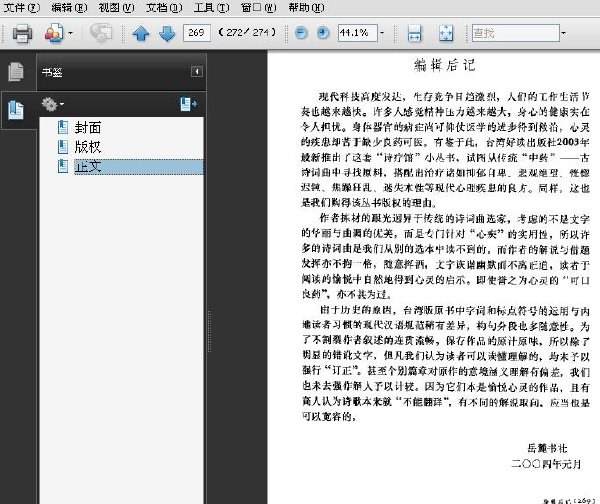Select the 版权 bookmark
Image resolution: width=600 pixels, height=504 pixels.
tap(88, 147)
